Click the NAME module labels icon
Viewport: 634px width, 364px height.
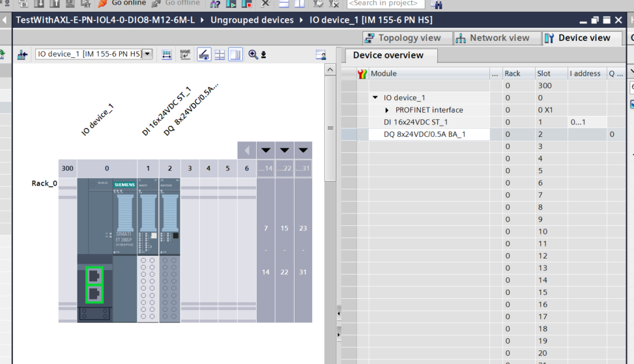tap(186, 55)
